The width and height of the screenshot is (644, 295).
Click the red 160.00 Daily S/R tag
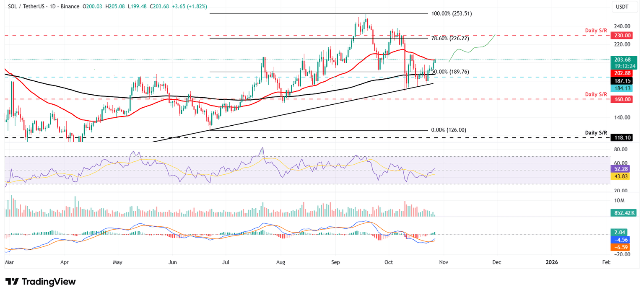tap(622, 99)
